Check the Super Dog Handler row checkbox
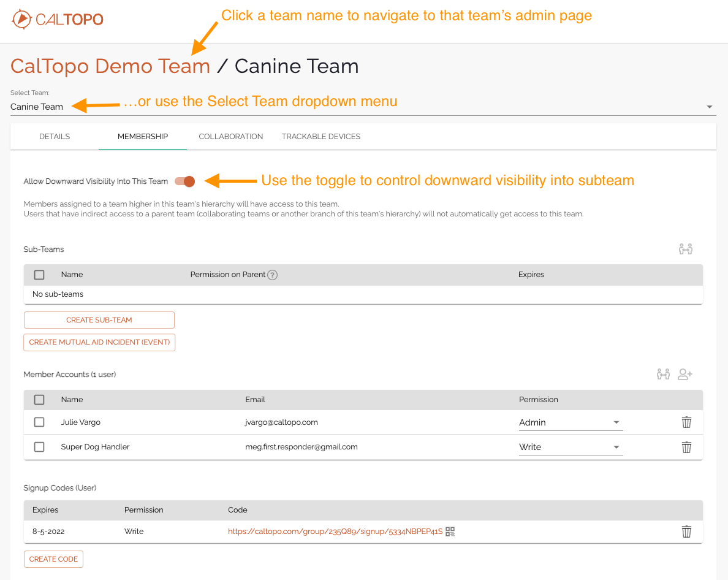 pos(39,447)
